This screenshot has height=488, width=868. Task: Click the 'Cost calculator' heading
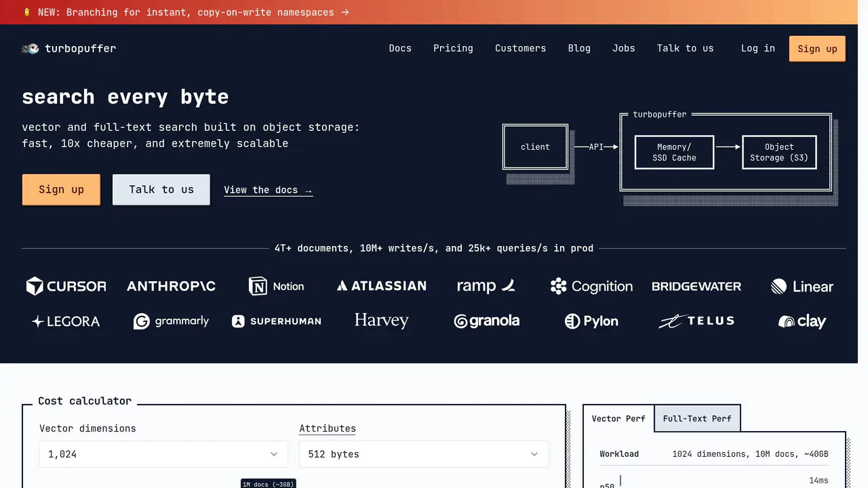[85, 401]
